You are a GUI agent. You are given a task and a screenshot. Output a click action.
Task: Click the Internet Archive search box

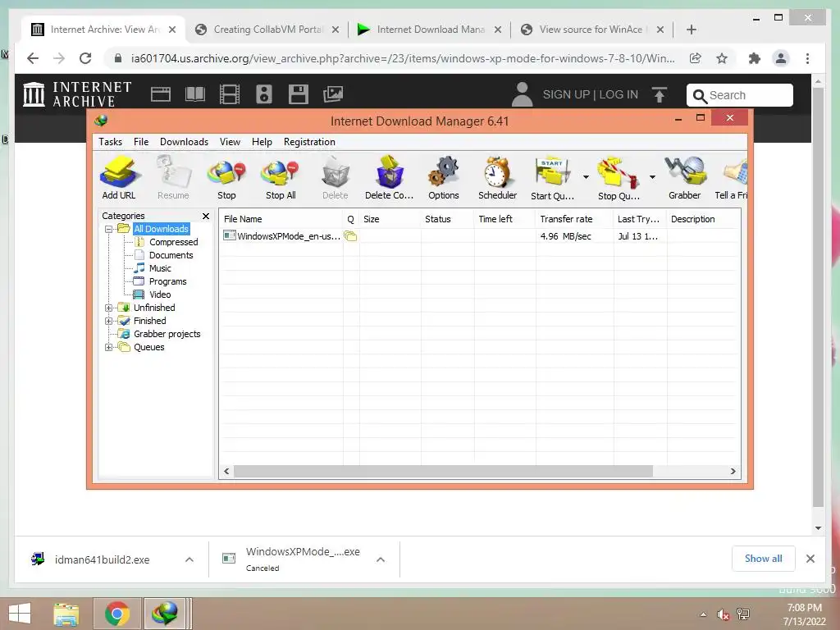pyautogui.click(x=740, y=95)
